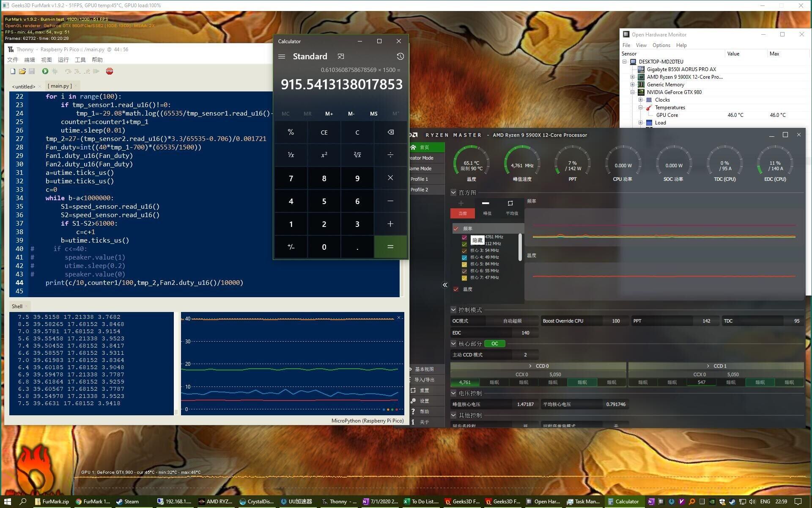Click Thonny's debug bug icon
This screenshot has width=812, height=508.
coord(55,71)
